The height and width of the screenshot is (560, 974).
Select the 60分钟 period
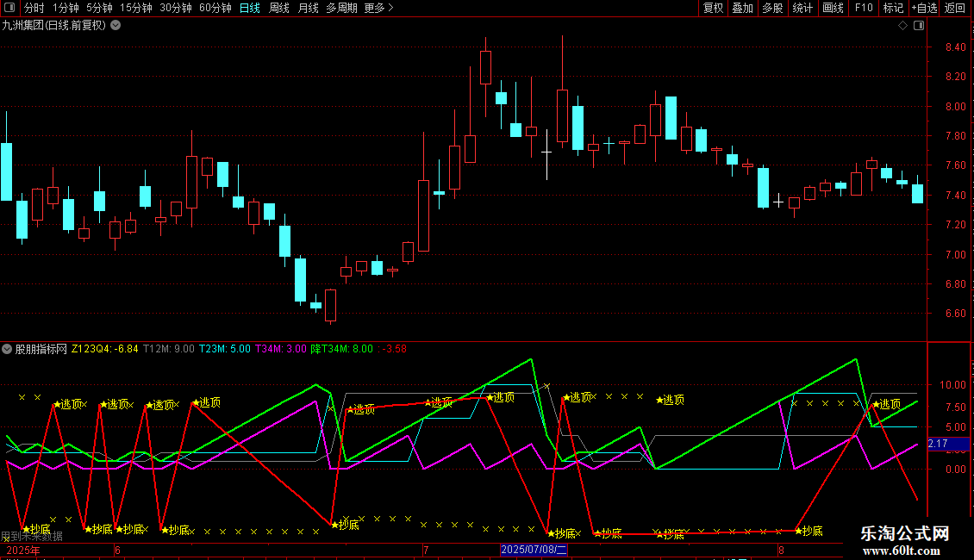click(x=215, y=8)
